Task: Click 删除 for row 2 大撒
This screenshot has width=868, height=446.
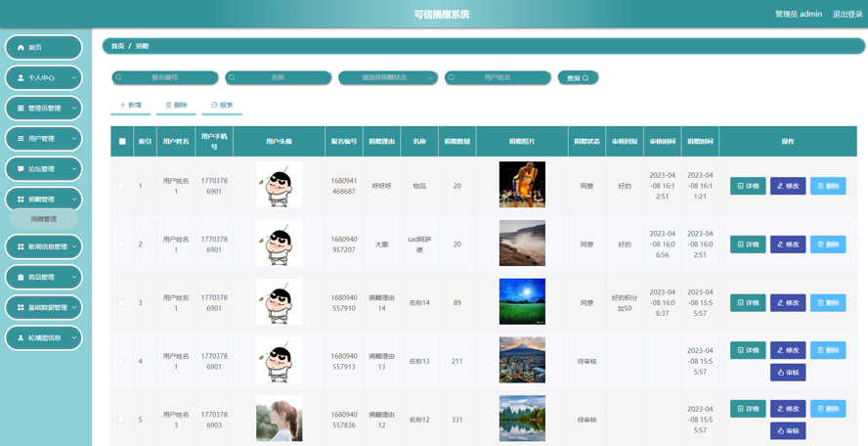Action: tap(828, 245)
